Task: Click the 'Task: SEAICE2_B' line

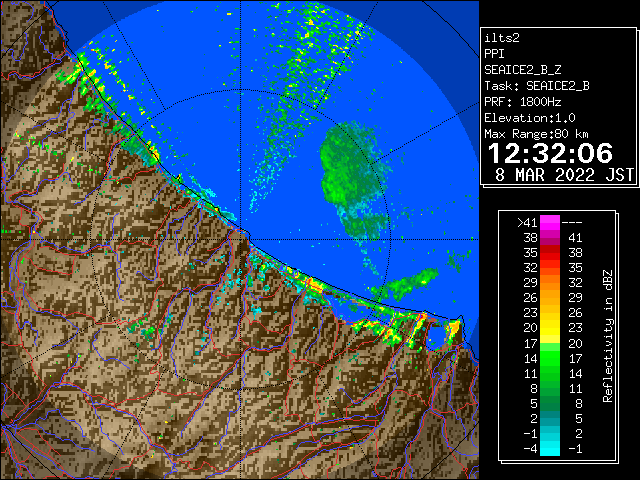Action: click(537, 86)
